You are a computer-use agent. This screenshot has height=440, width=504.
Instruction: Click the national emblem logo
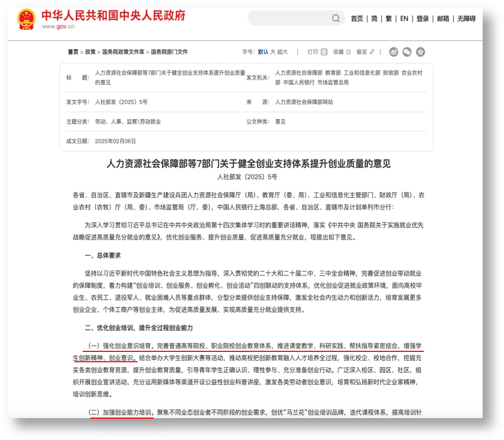[x=26, y=19]
